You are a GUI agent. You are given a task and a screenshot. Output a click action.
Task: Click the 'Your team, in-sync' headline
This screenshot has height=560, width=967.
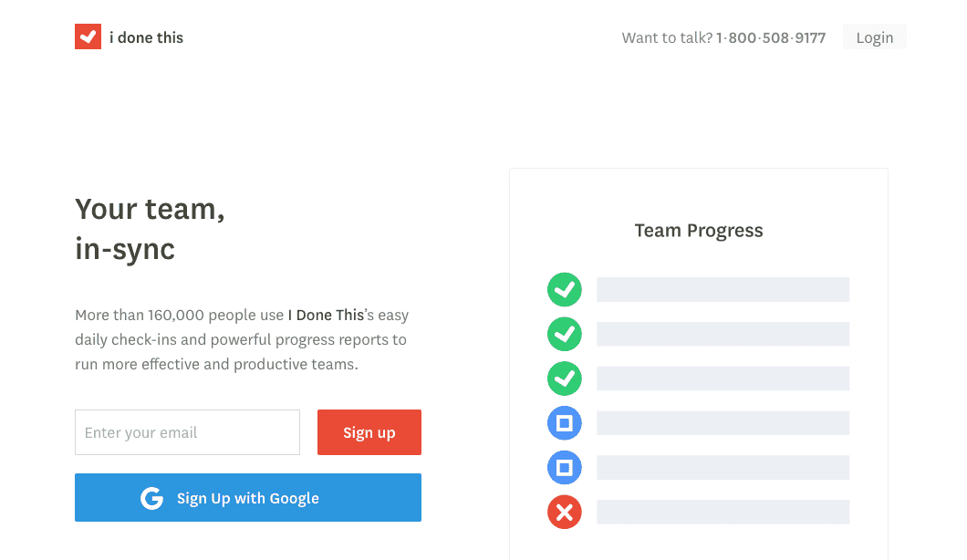click(x=150, y=229)
